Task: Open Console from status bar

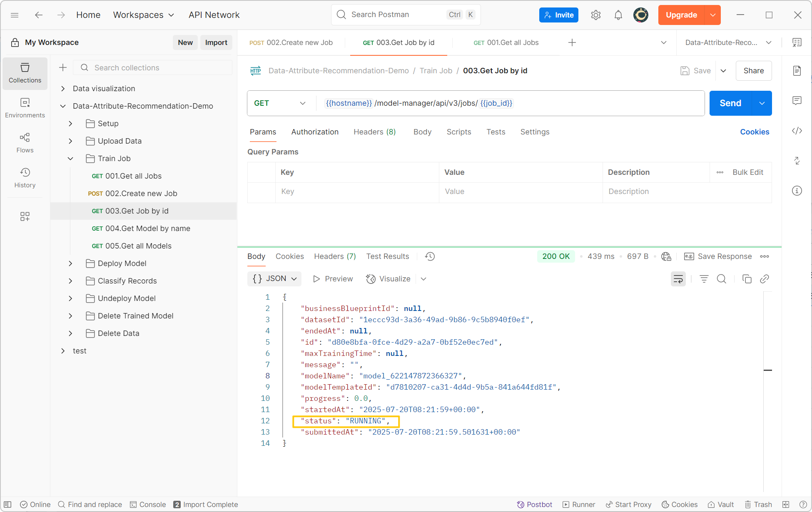Action: pos(148,505)
